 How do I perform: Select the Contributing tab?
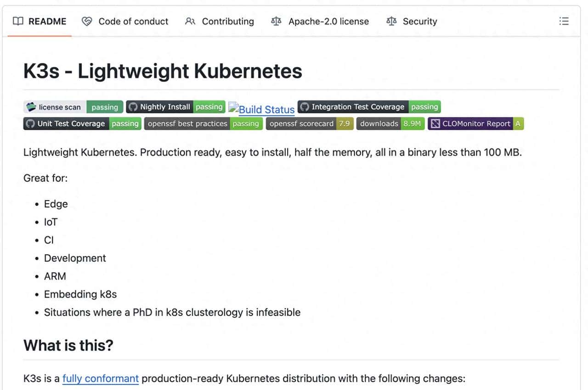click(x=228, y=21)
